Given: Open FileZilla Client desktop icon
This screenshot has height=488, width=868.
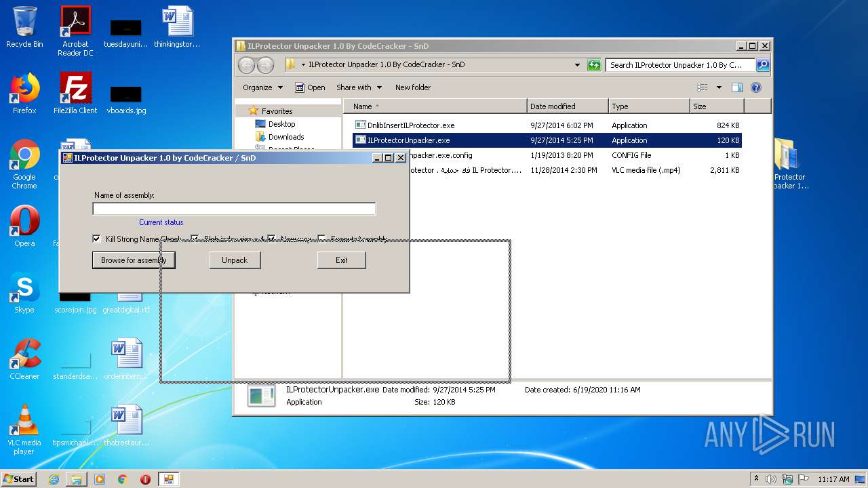Looking at the screenshot, I should point(75,94).
